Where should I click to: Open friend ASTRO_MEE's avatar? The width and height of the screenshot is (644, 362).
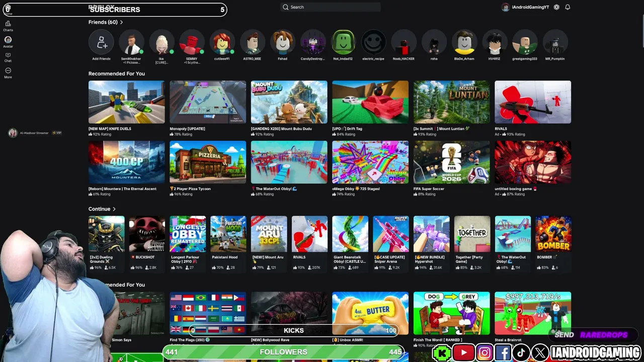click(x=252, y=42)
